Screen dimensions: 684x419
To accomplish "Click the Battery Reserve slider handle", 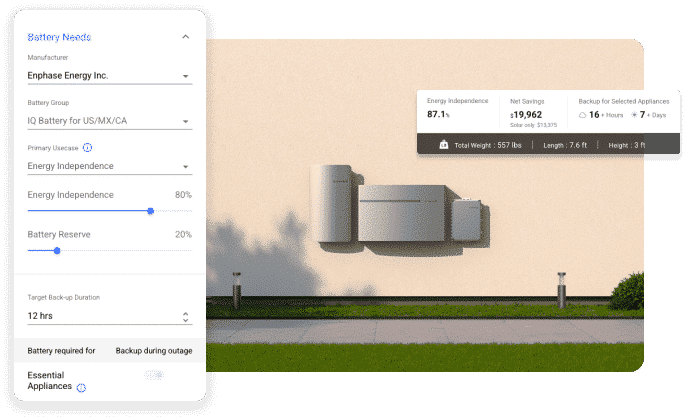I will click(56, 250).
